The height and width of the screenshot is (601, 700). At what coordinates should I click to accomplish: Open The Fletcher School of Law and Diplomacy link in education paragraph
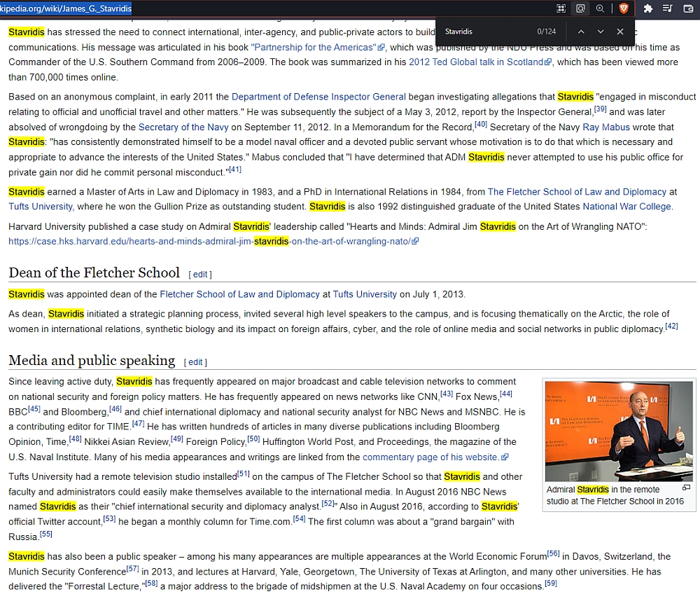(577, 192)
